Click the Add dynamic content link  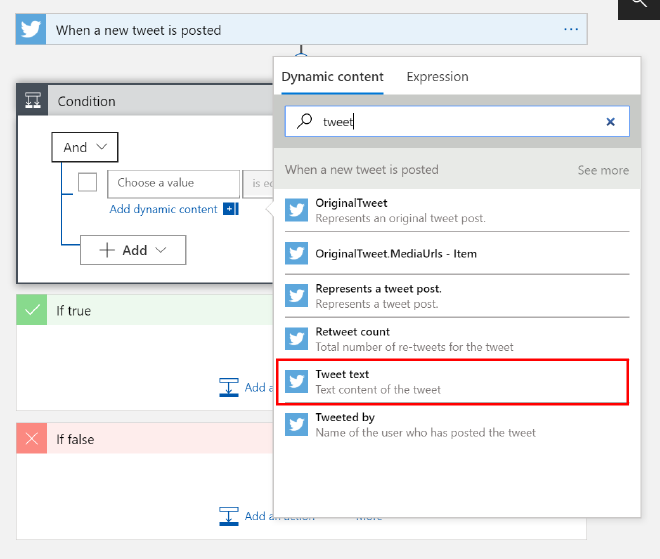163,209
